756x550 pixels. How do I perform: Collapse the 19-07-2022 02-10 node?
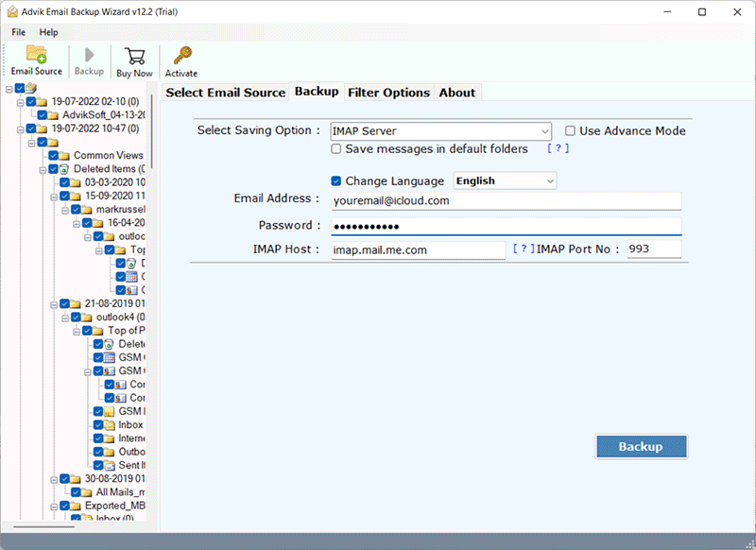pyautogui.click(x=20, y=103)
